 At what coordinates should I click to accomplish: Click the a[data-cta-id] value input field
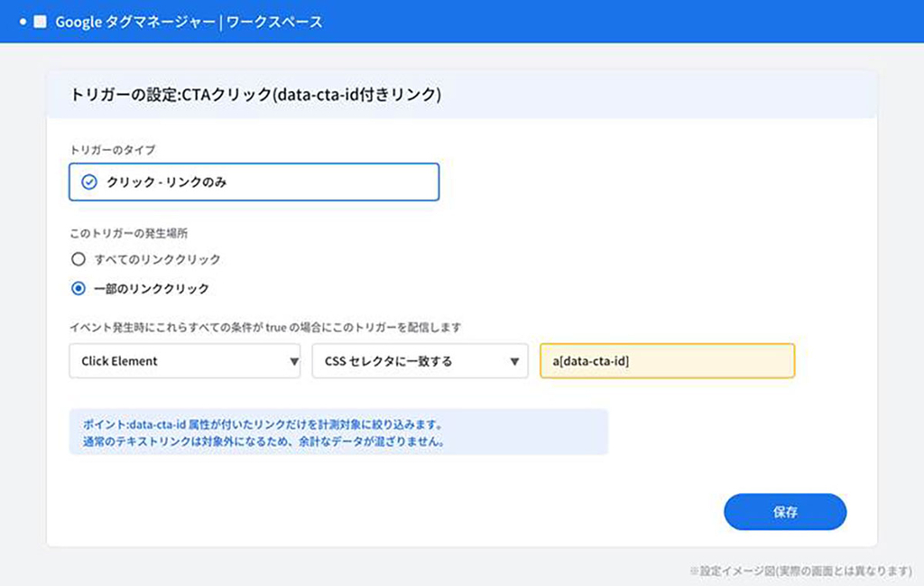(x=667, y=361)
